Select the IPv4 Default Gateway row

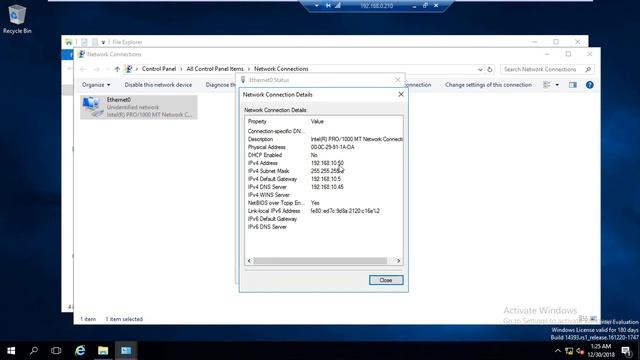click(324, 179)
